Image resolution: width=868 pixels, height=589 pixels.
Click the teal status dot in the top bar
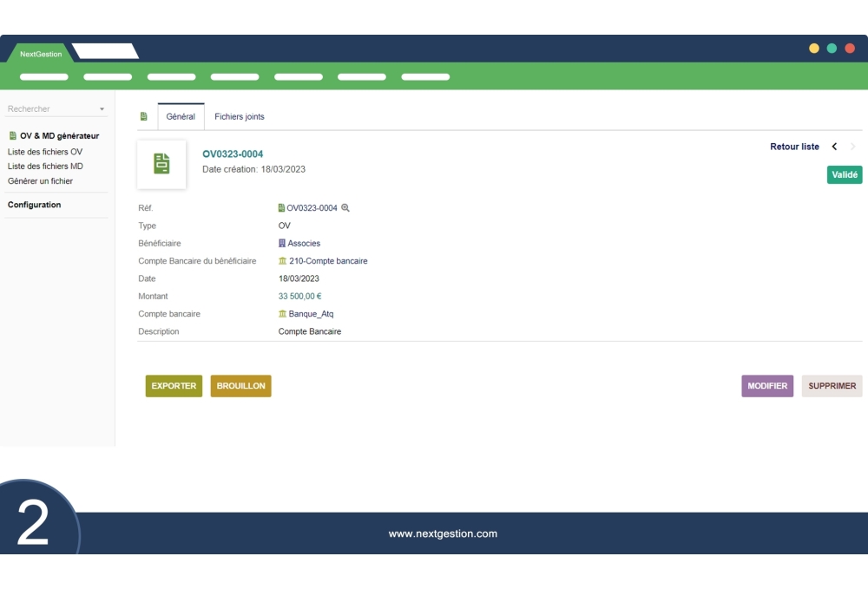pos(832,49)
